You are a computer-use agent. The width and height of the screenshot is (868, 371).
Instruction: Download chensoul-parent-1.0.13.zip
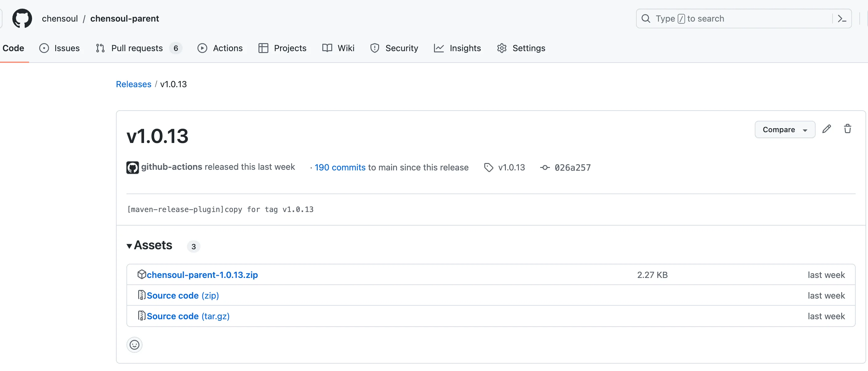tap(202, 275)
